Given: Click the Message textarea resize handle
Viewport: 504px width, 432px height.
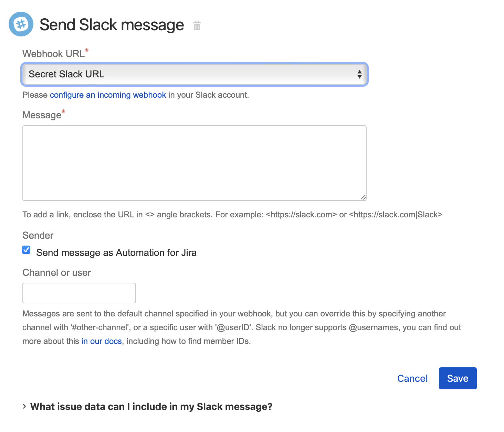Looking at the screenshot, I should [363, 197].
